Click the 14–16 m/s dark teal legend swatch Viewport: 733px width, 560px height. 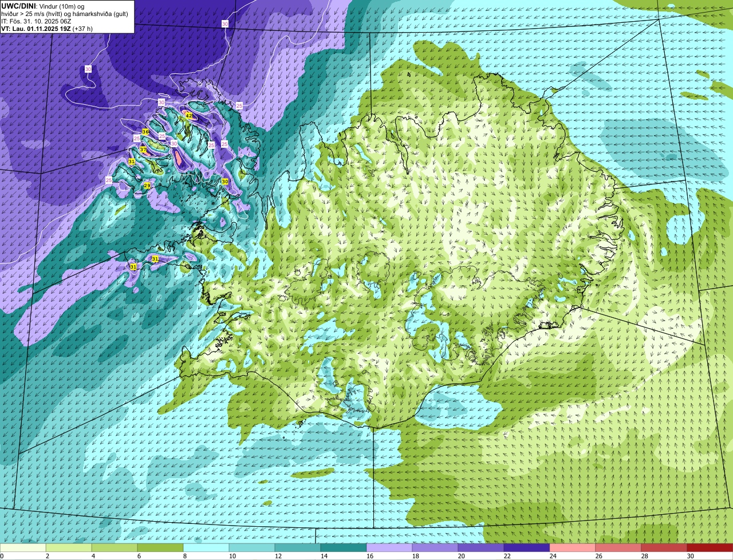click(344, 548)
